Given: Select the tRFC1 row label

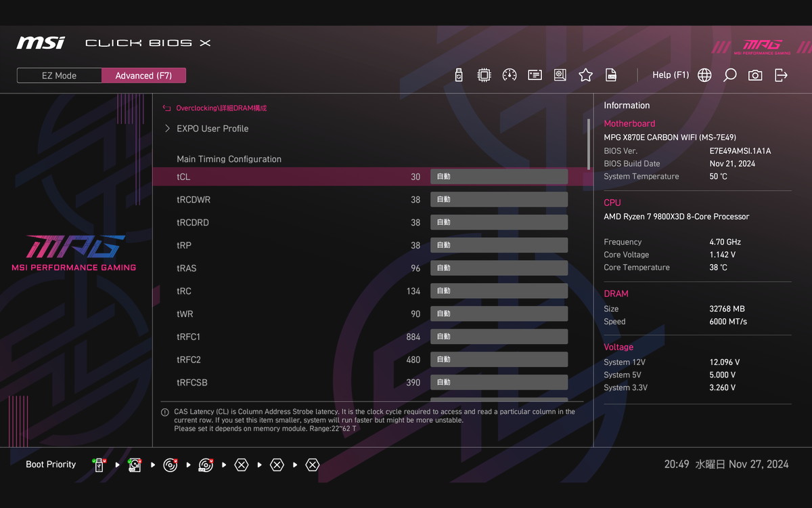Looking at the screenshot, I should [x=189, y=337].
